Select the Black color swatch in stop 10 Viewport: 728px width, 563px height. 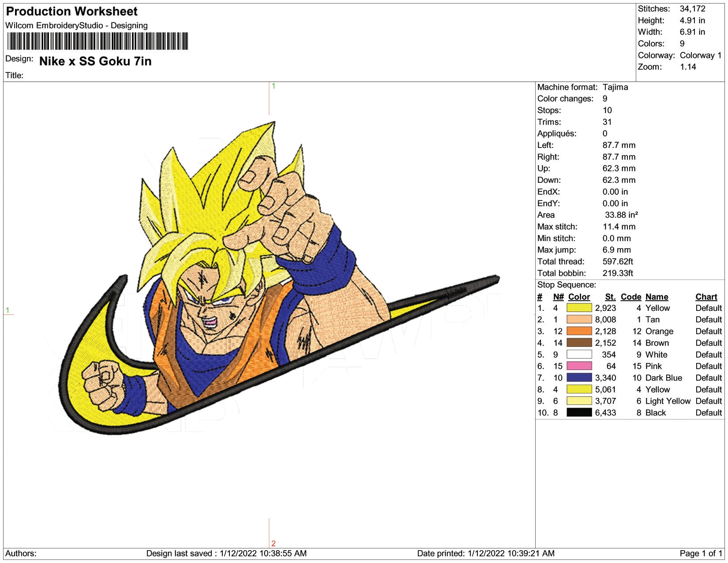pyautogui.click(x=579, y=412)
